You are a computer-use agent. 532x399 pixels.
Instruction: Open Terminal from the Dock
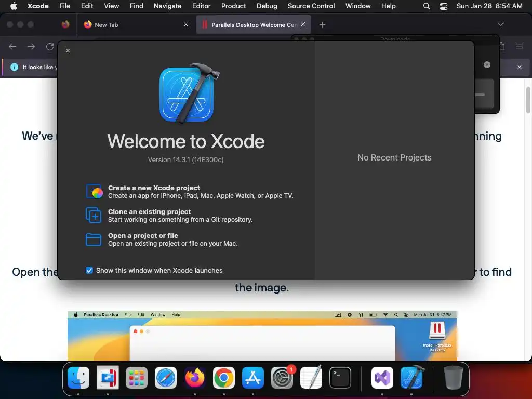[x=340, y=377]
